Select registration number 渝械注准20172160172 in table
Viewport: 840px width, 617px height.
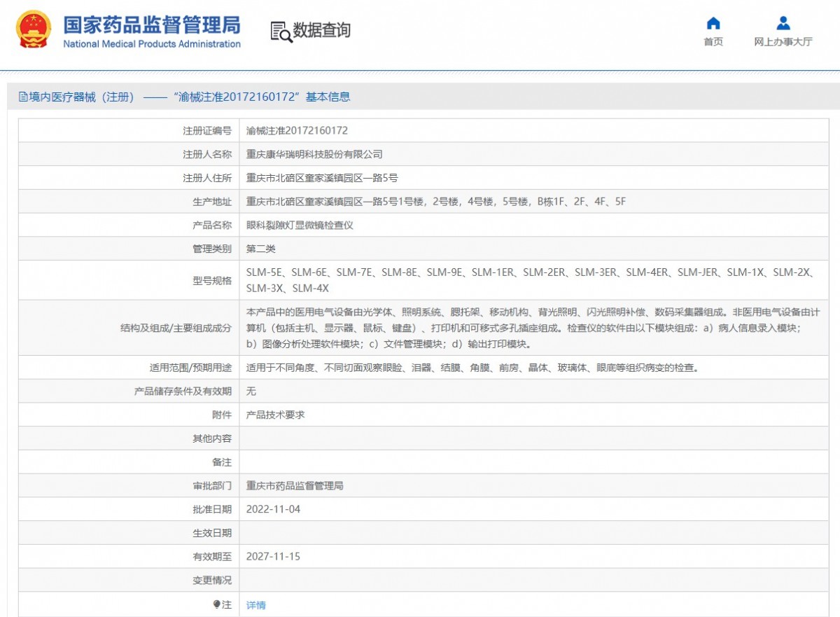pyautogui.click(x=297, y=130)
